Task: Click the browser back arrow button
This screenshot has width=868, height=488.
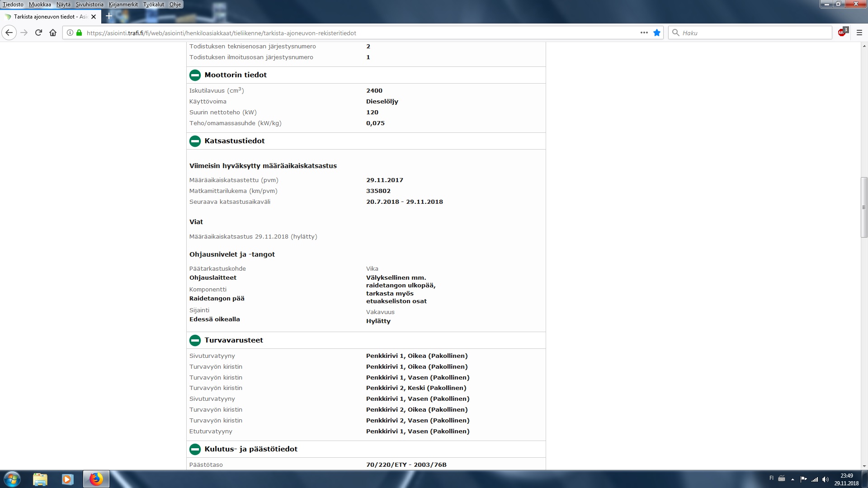Action: (x=9, y=33)
